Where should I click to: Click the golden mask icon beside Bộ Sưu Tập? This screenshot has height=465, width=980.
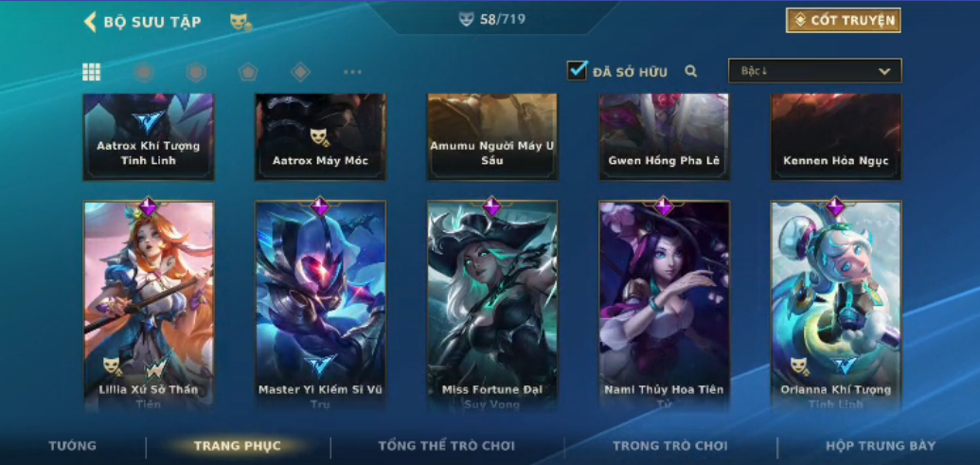click(x=241, y=23)
